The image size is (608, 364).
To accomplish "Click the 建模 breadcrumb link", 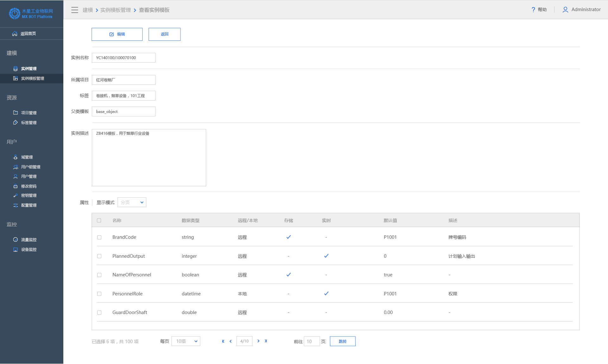I will [88, 10].
